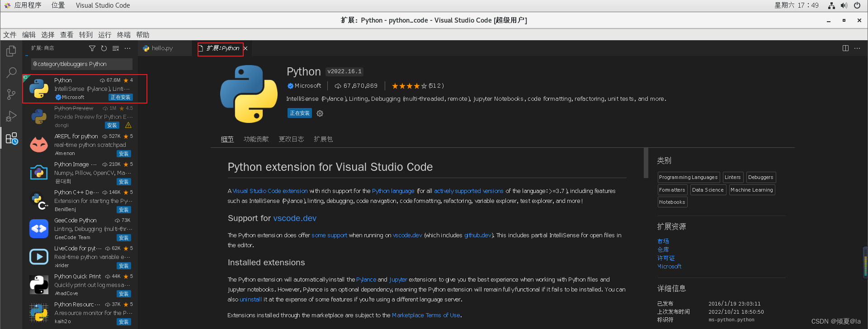Open the Source Control view
Viewport: 868px width, 329px height.
click(11, 94)
